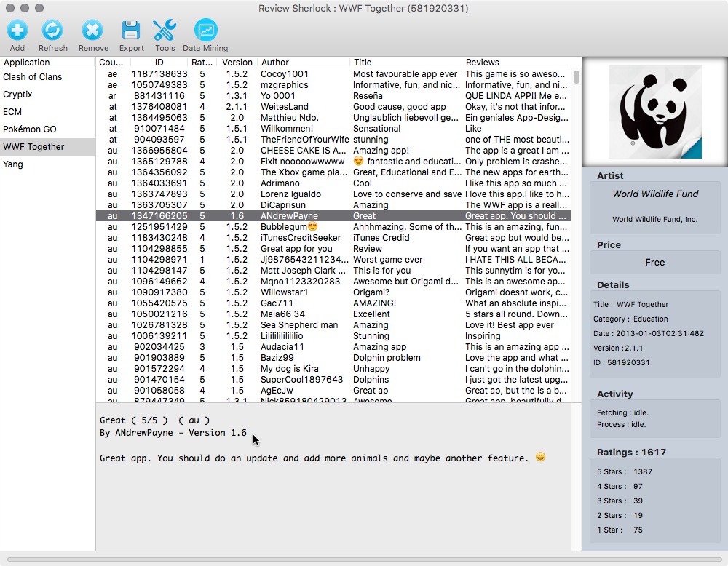Open the Data Mining toolbar icon
Image resolution: width=728 pixels, height=566 pixels.
[206, 31]
